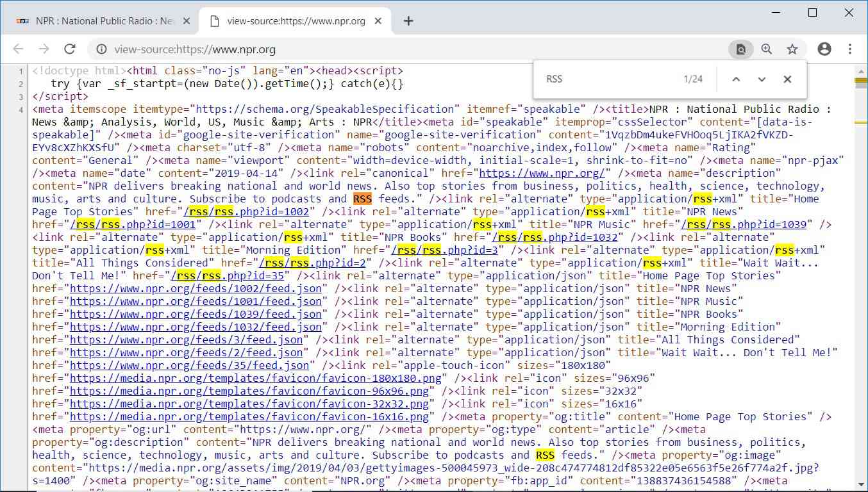Open a new tab with plus button
Image resolution: width=868 pixels, height=492 pixels.
pyautogui.click(x=408, y=21)
